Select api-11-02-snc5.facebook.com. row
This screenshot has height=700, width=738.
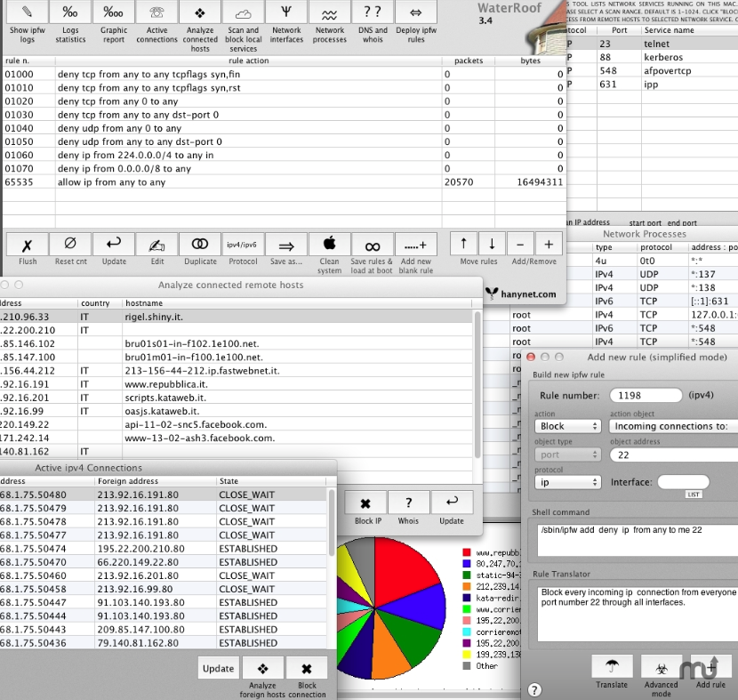[x=237, y=424]
